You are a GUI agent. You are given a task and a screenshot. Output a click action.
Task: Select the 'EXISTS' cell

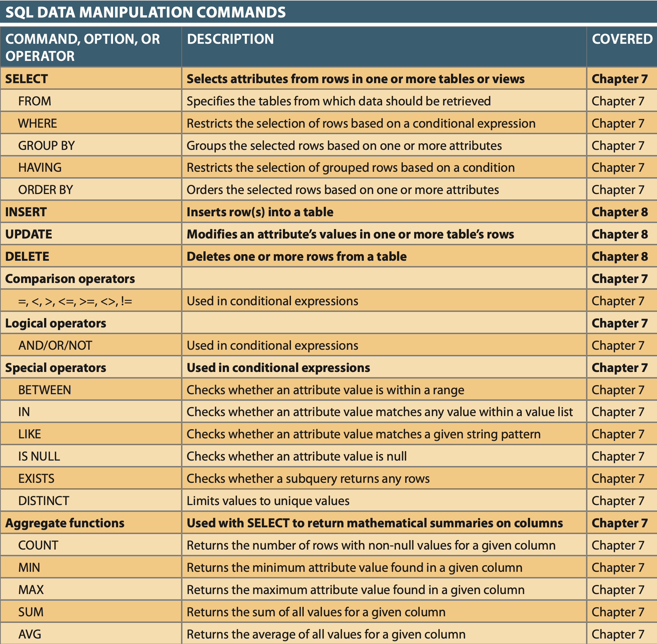click(x=91, y=478)
